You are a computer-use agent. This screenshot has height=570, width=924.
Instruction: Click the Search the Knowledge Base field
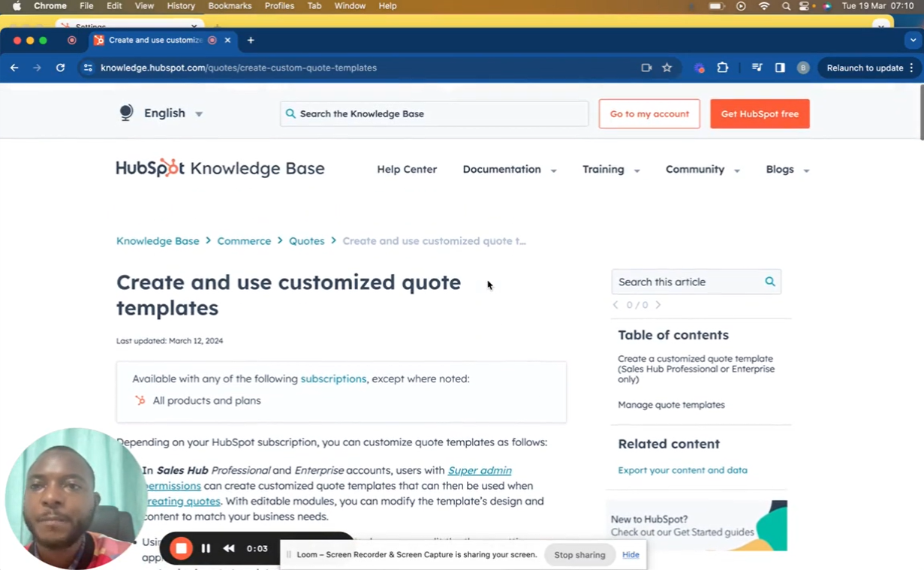pyautogui.click(x=434, y=113)
